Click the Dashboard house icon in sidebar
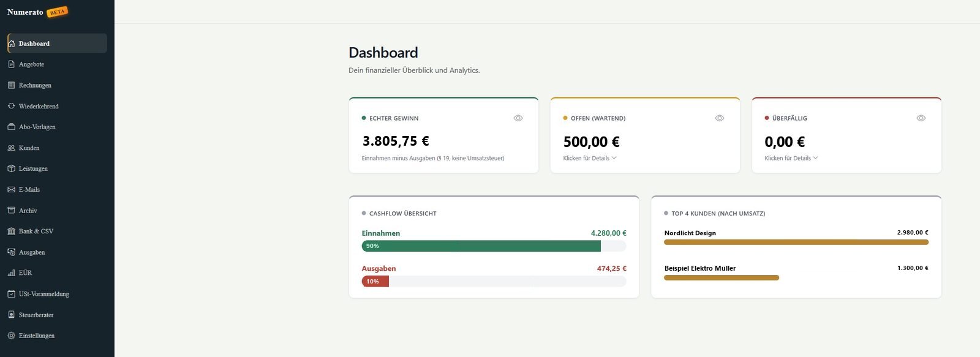This screenshot has width=980, height=357. pyautogui.click(x=11, y=43)
